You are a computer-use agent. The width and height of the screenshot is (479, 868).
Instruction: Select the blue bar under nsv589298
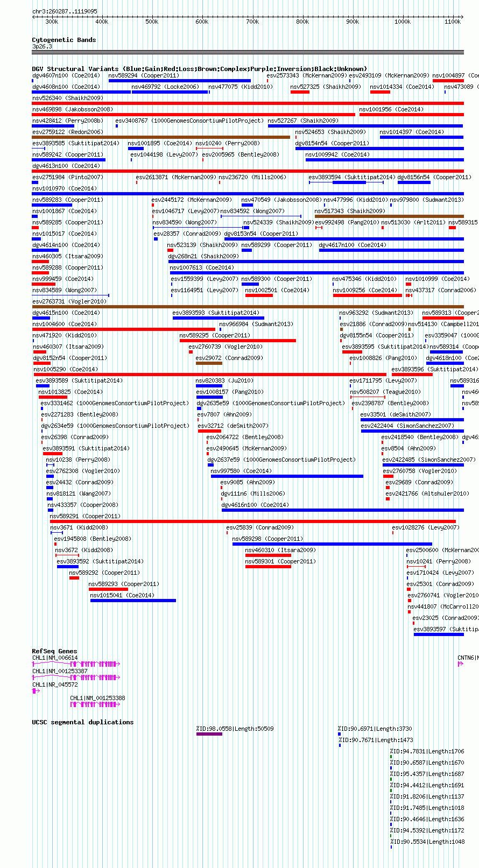[332, 544]
